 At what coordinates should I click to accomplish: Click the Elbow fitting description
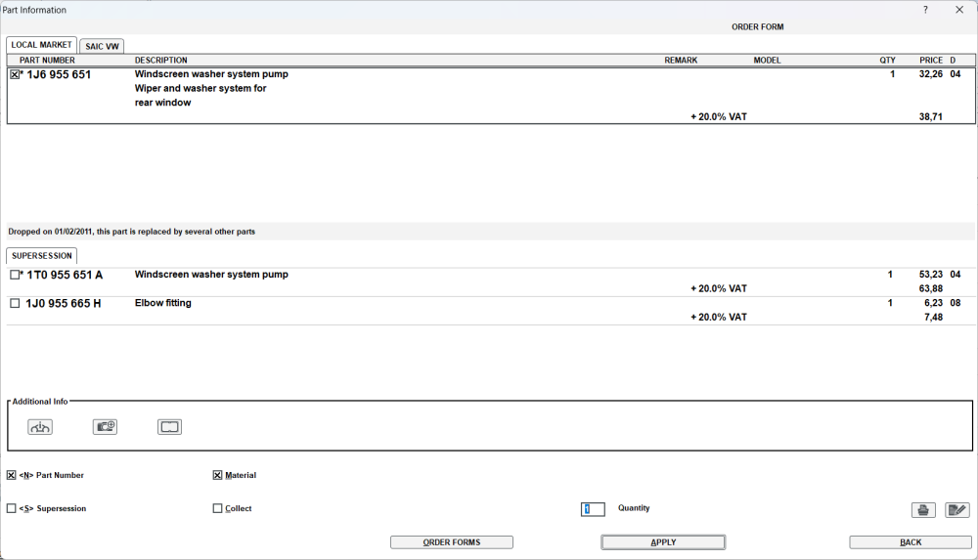tap(162, 303)
